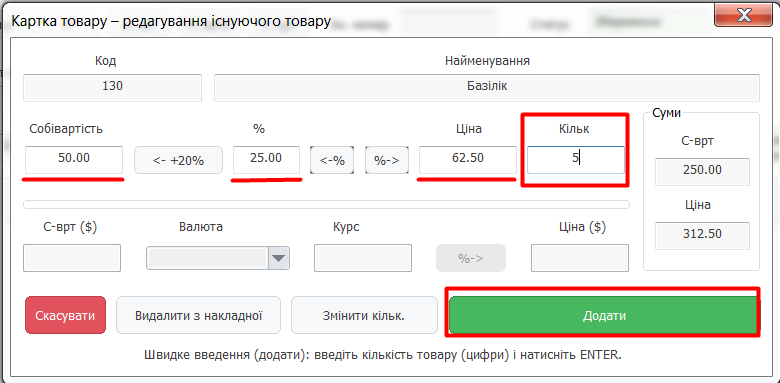
Task: Click the Швидке введення hint text
Action: tap(383, 356)
